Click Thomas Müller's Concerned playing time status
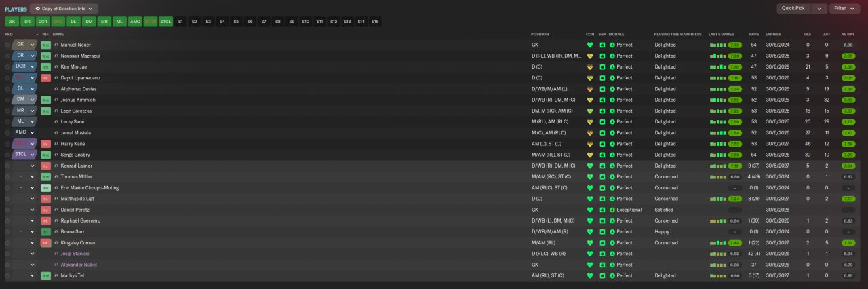868x289 pixels. pyautogui.click(x=666, y=176)
